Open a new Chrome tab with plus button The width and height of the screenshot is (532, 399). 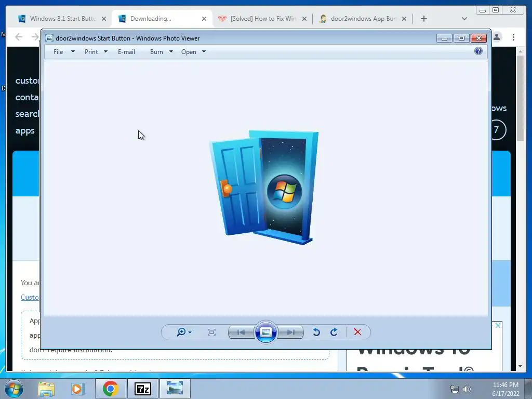pyautogui.click(x=424, y=19)
